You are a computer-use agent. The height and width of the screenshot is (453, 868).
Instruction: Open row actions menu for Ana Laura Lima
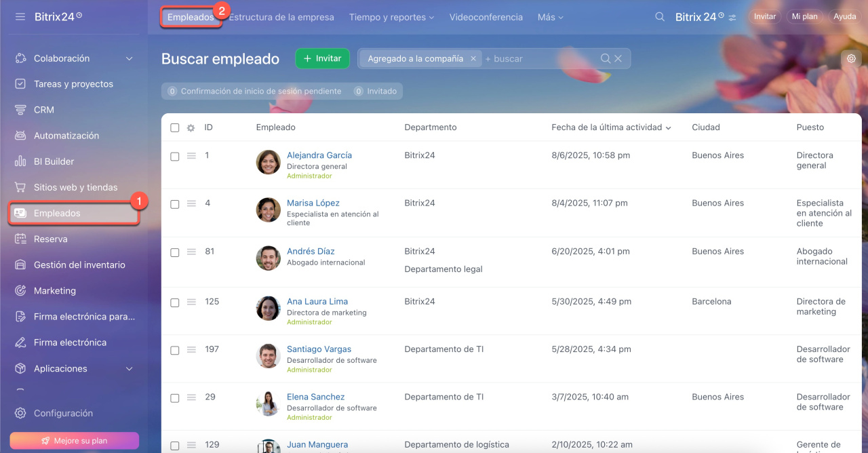click(x=191, y=302)
